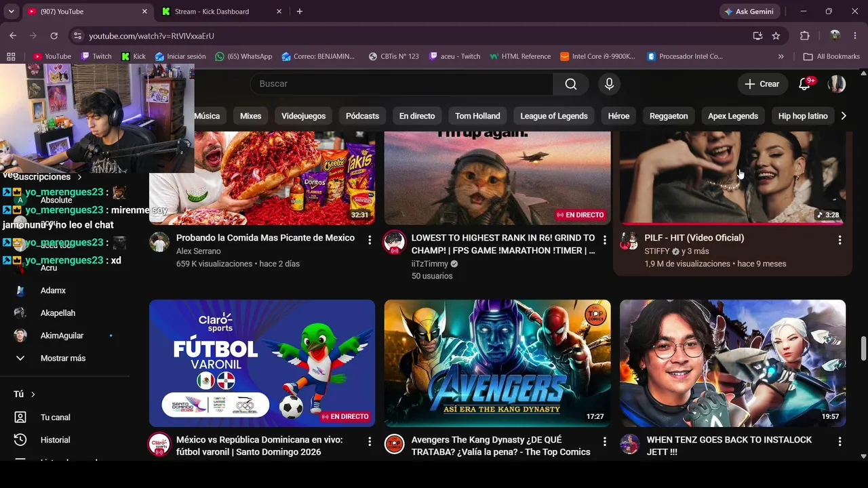Image resolution: width=868 pixels, height=488 pixels.
Task: Filter by the Hip hop latino chip
Action: coord(803,116)
